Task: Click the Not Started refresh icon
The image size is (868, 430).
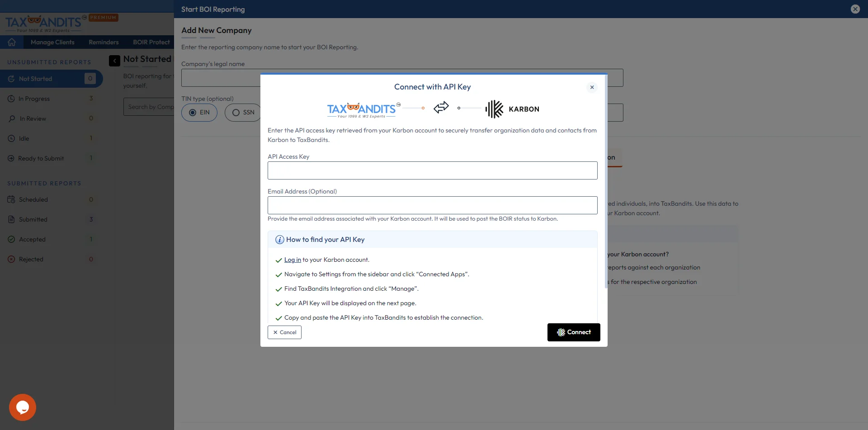Action: (x=11, y=79)
